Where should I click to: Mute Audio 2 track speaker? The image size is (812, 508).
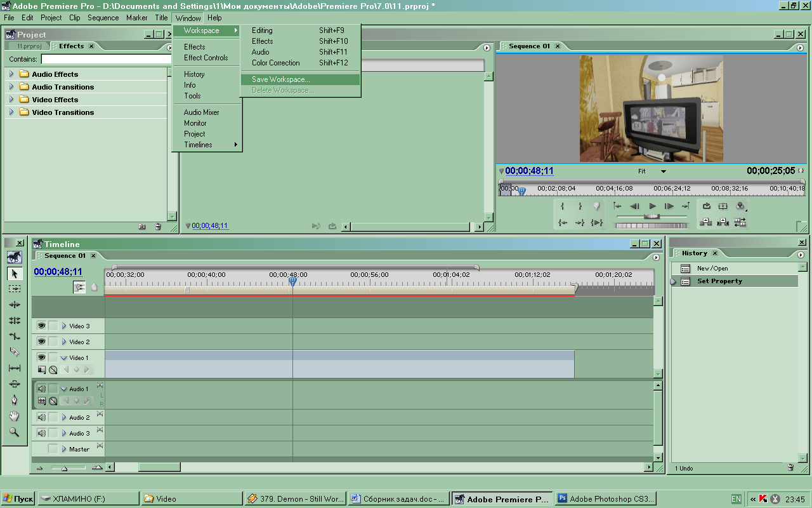(x=41, y=417)
